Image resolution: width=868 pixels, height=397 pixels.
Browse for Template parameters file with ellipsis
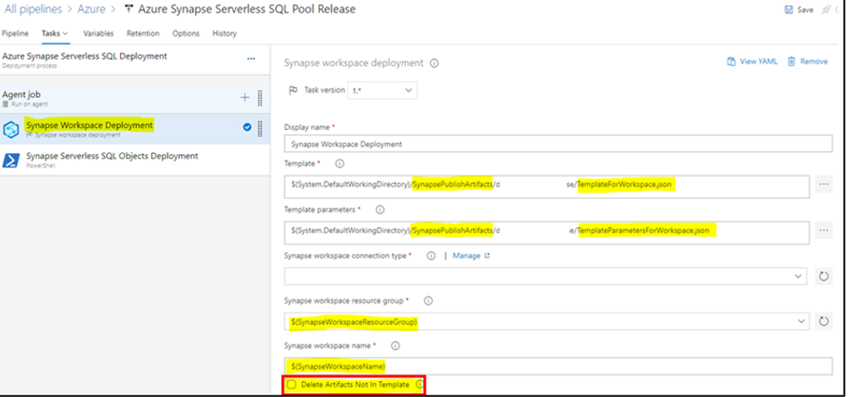pyautogui.click(x=823, y=231)
